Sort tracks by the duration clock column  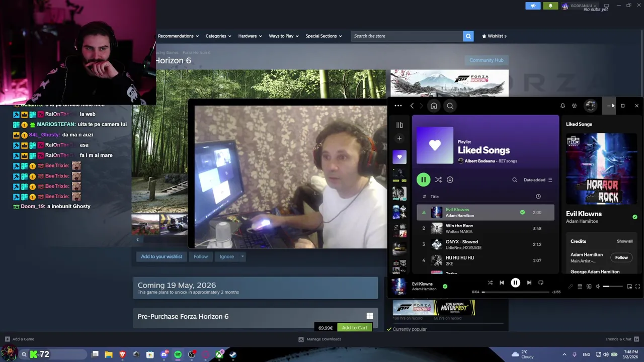coord(538,197)
